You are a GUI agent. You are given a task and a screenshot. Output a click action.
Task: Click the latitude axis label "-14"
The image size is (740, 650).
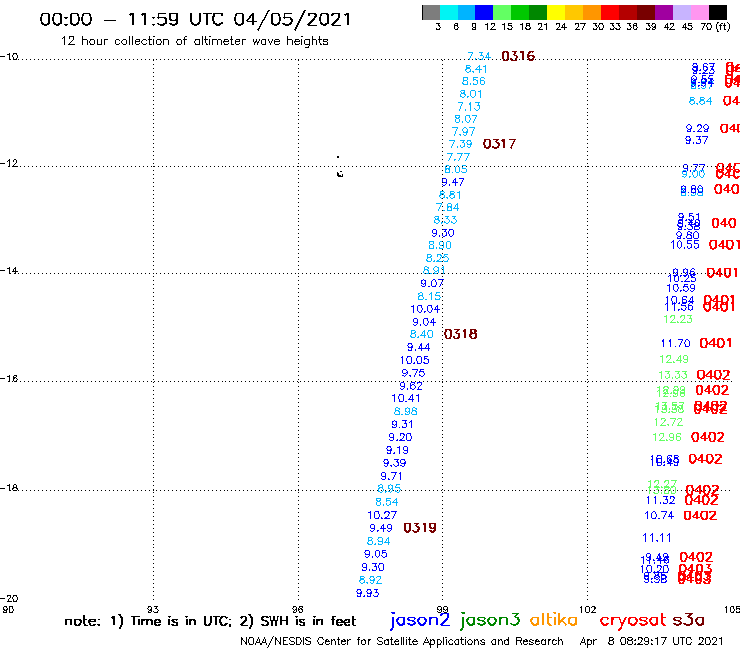9,270
